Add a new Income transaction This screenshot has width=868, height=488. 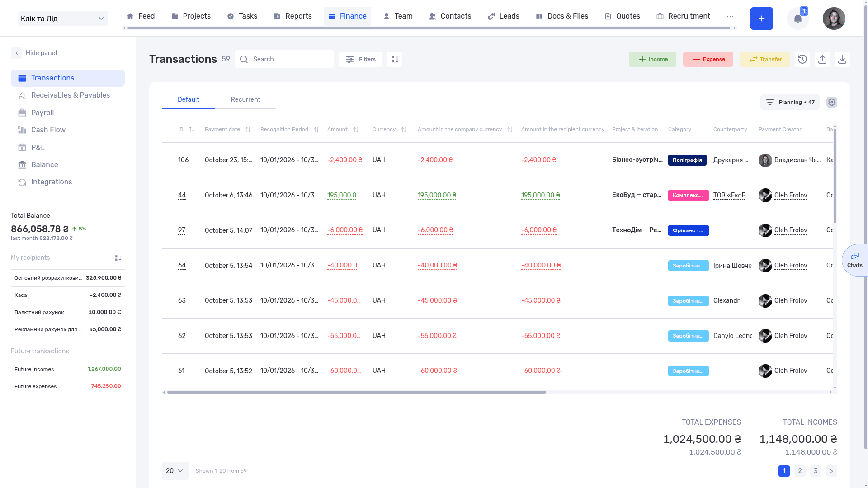(652, 59)
